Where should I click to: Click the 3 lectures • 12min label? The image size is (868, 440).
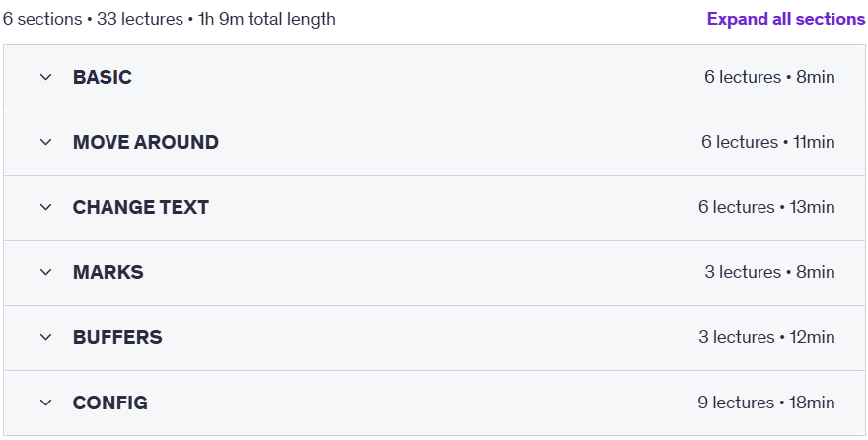click(766, 337)
